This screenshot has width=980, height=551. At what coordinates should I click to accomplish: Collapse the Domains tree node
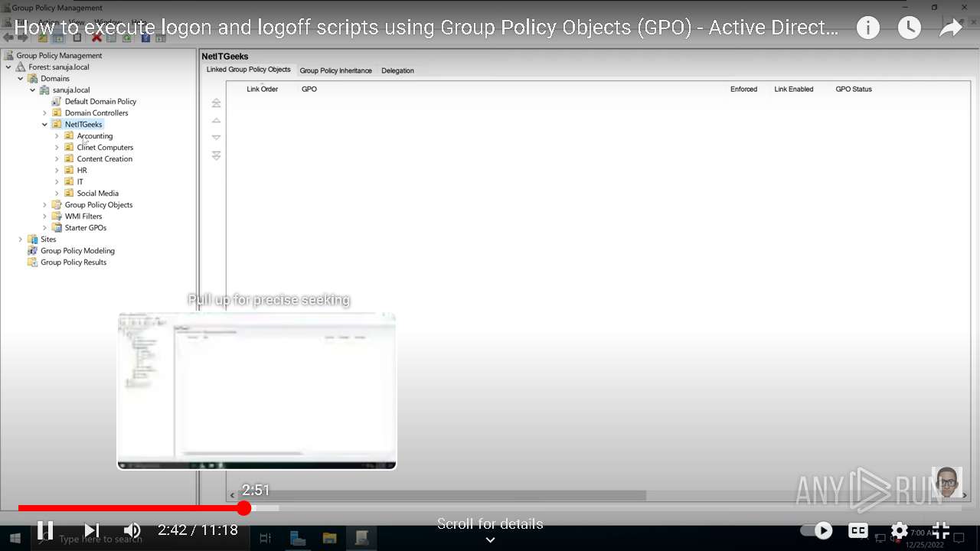pyautogui.click(x=21, y=79)
